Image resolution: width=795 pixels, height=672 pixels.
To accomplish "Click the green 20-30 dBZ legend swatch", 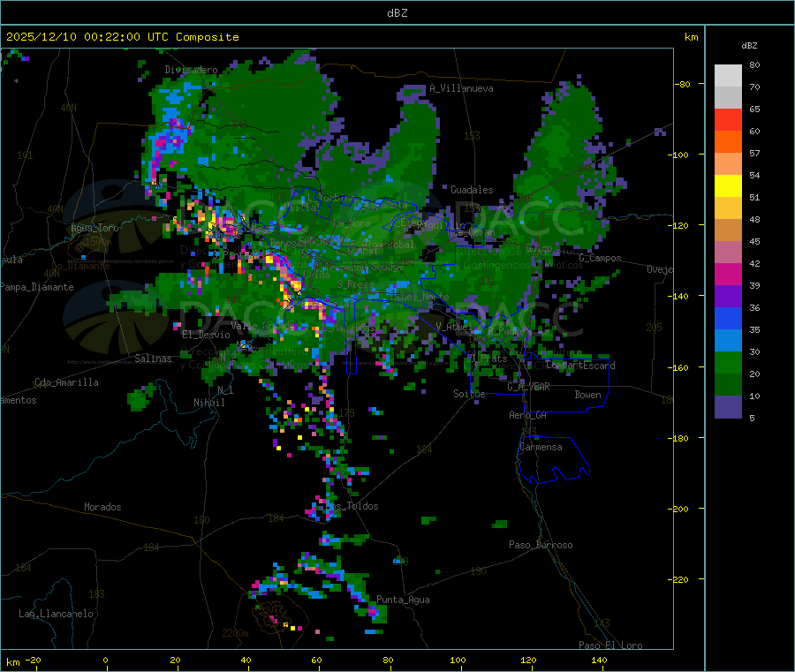I will (x=728, y=362).
